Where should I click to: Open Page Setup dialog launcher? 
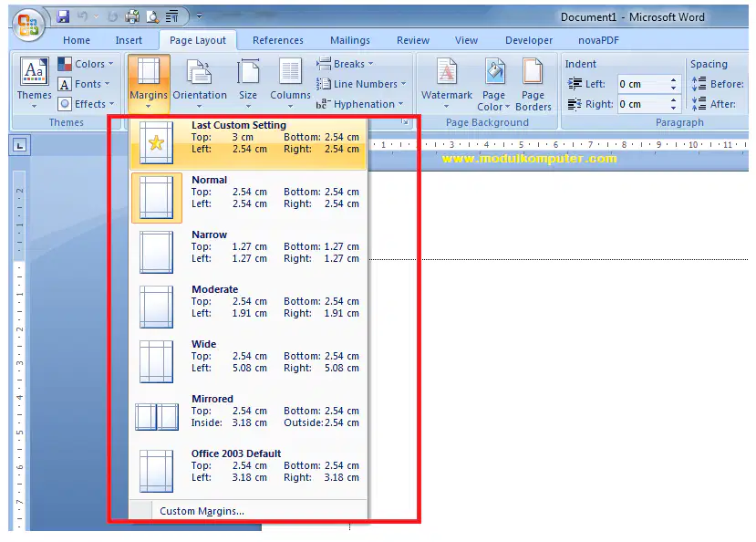point(406,122)
